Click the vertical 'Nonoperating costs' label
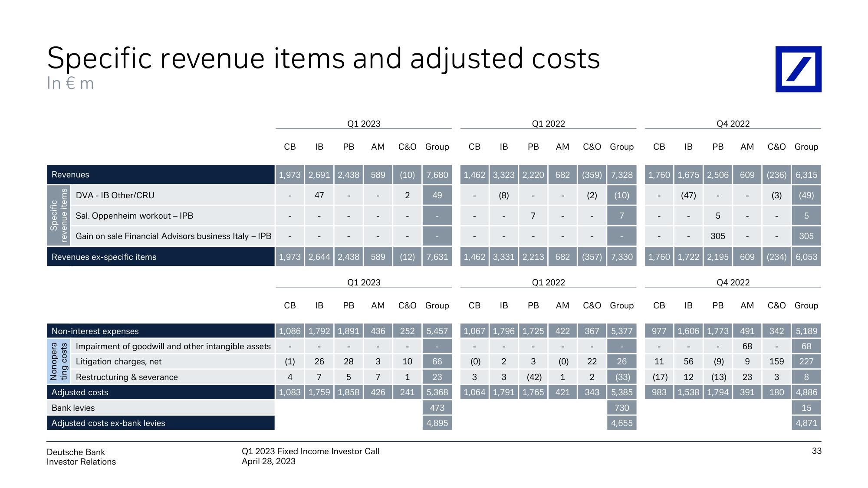Viewport: 868px width, 488px height. [x=59, y=361]
